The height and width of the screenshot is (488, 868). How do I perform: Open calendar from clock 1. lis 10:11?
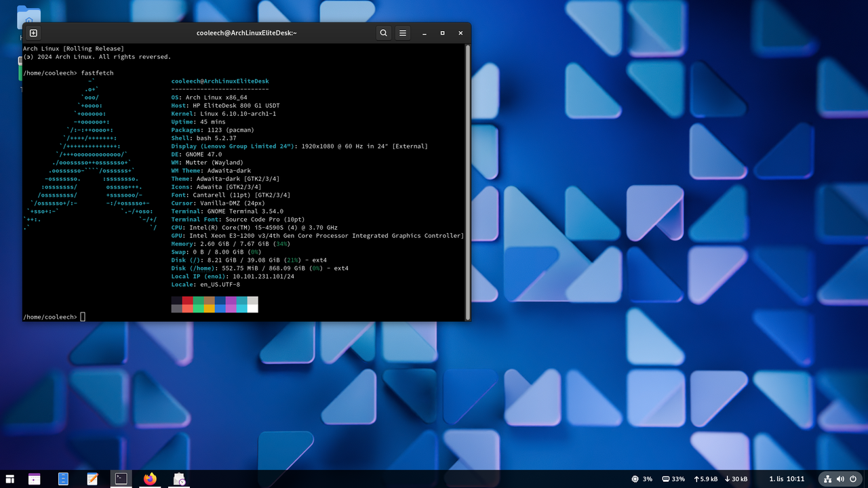(787, 479)
